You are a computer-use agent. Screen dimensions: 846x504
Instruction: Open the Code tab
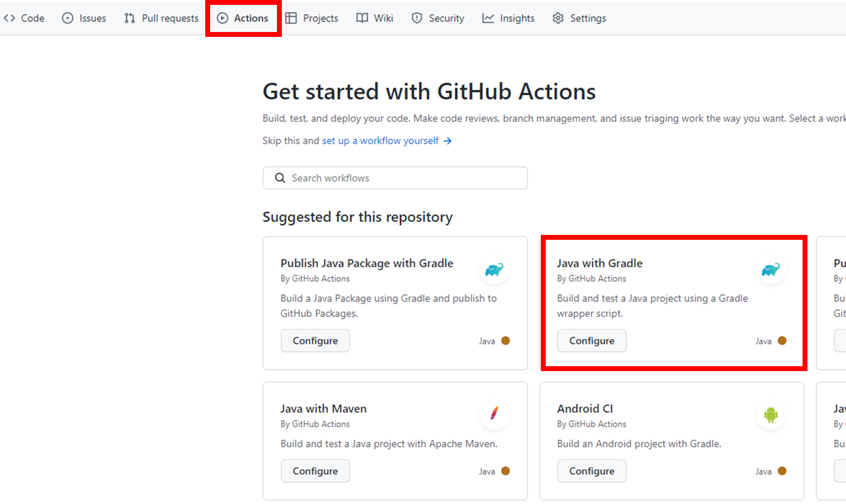pos(24,18)
